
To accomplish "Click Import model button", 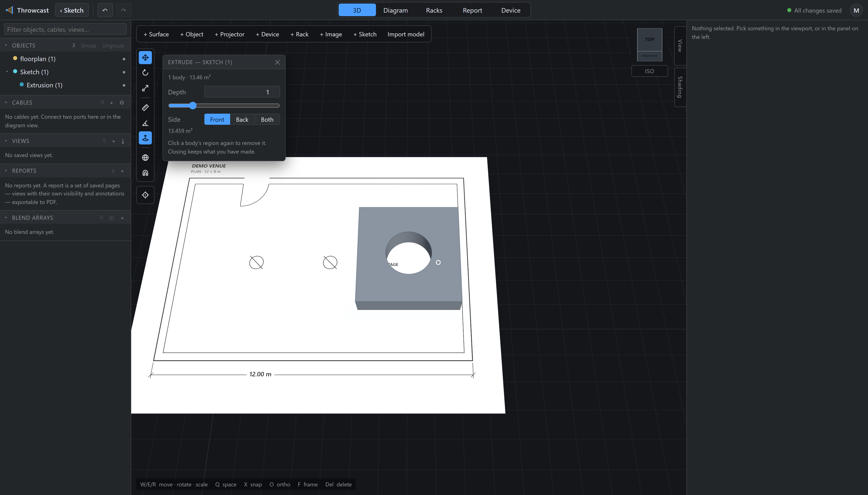I will [x=406, y=34].
